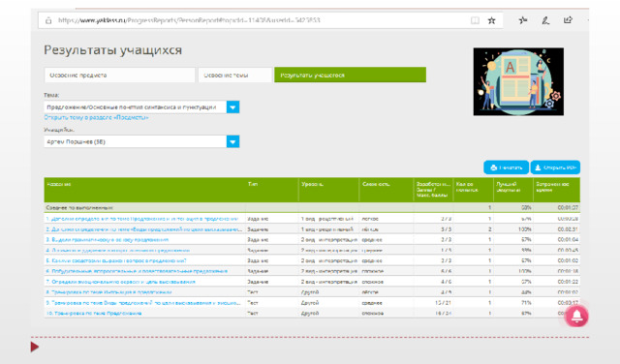Sort by Уровень column header

click(328, 190)
